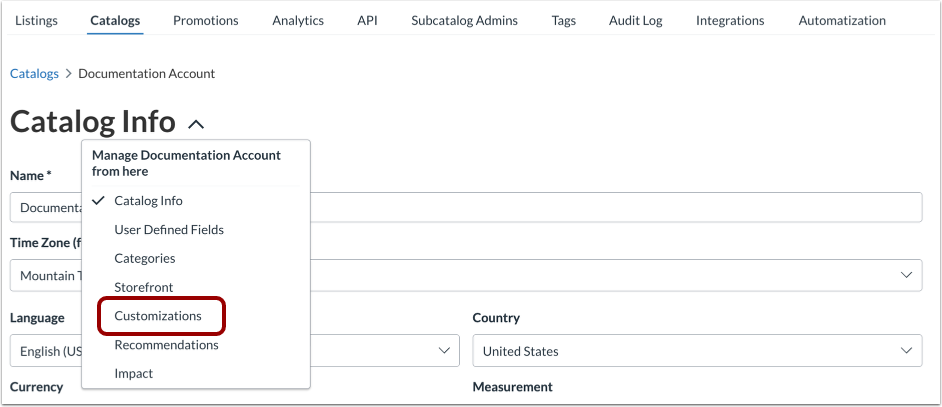Open the Integrations tab
This screenshot has width=942, height=407.
pos(730,20)
